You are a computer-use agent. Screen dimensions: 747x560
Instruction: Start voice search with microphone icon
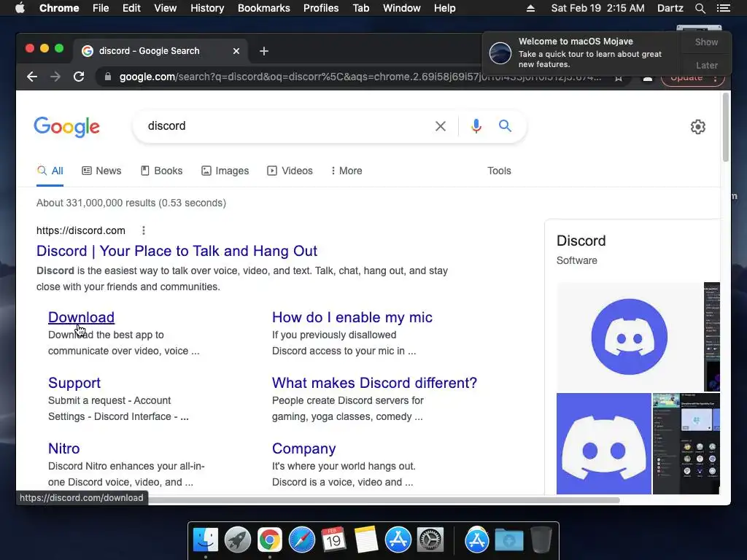pos(476,126)
